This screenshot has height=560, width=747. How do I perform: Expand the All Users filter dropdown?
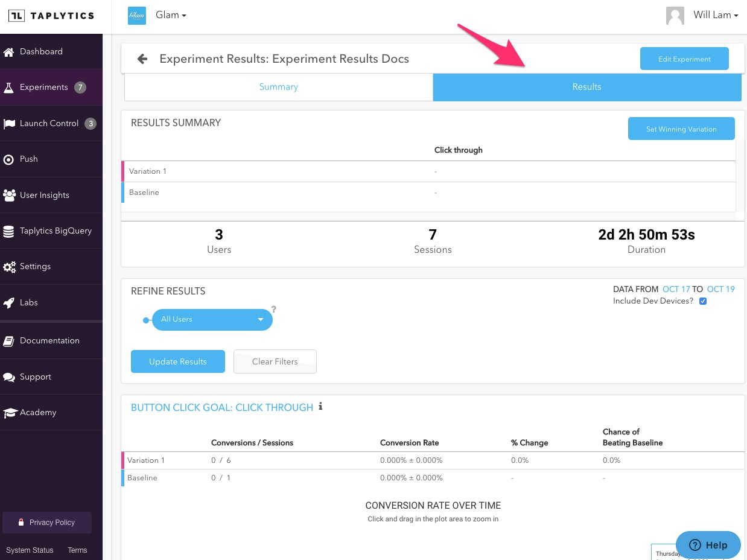pyautogui.click(x=212, y=319)
